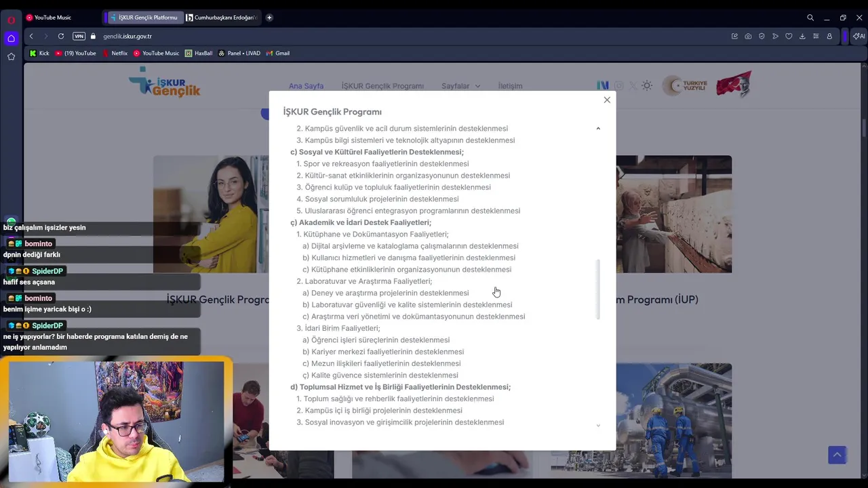Open YouTube Music bookmark in bookmarks bar

156,53
